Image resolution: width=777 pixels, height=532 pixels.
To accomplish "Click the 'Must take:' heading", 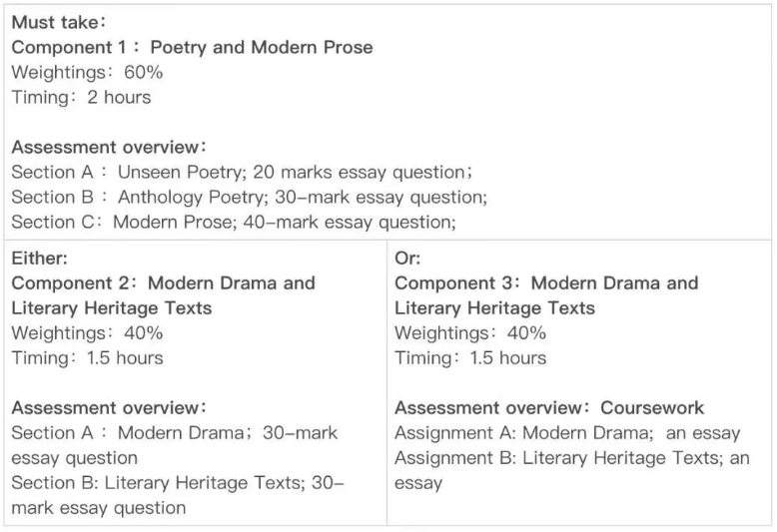I will point(59,22).
